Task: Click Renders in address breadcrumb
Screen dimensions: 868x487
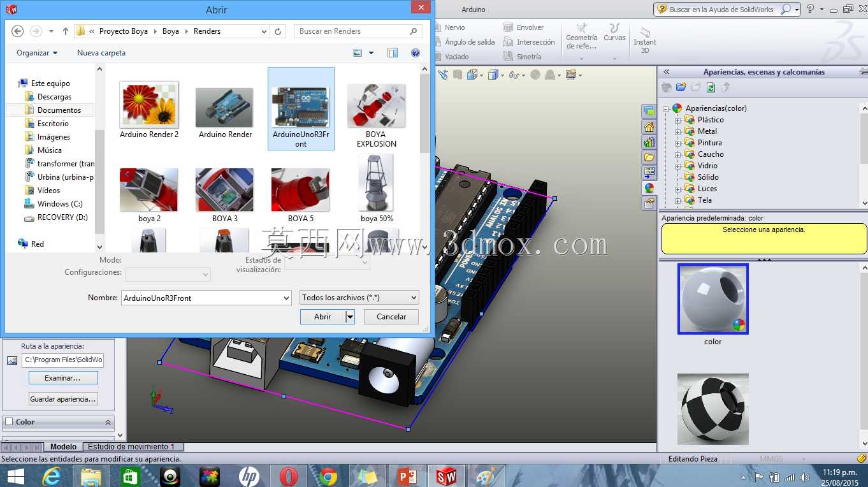Action: 207,31
